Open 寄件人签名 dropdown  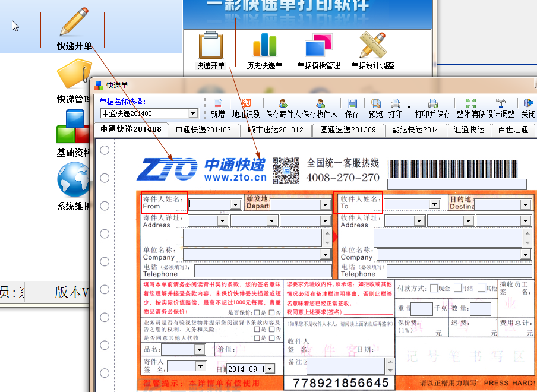pyautogui.click(x=201, y=366)
